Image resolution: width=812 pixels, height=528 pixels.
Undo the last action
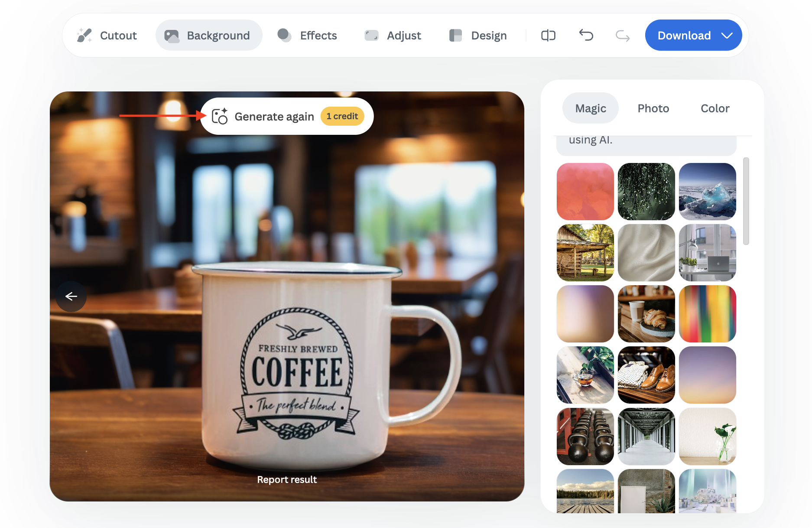click(586, 35)
